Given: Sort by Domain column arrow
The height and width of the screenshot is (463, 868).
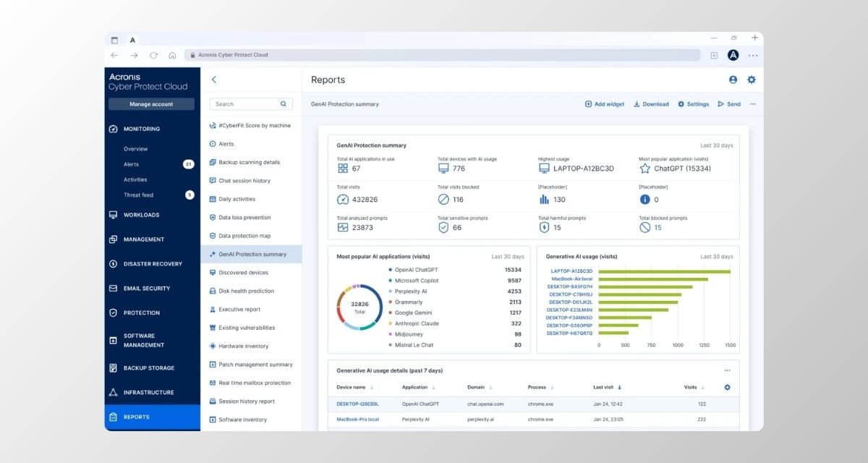Looking at the screenshot, I should coord(491,388).
